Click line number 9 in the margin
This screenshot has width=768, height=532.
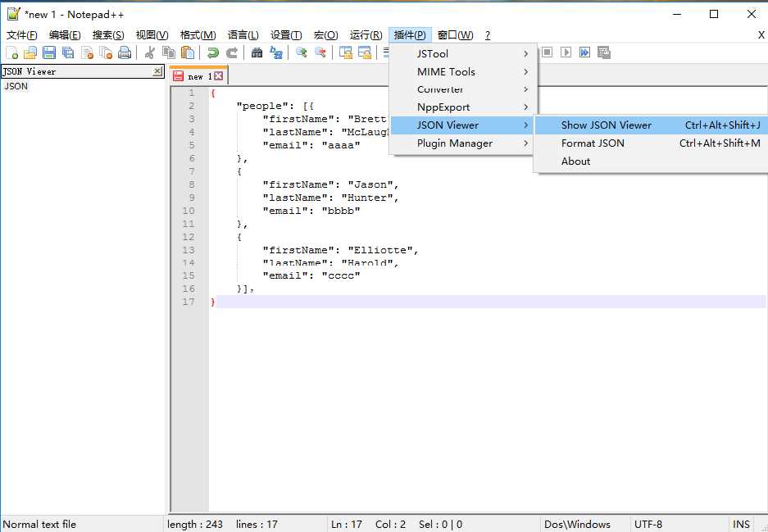point(192,198)
